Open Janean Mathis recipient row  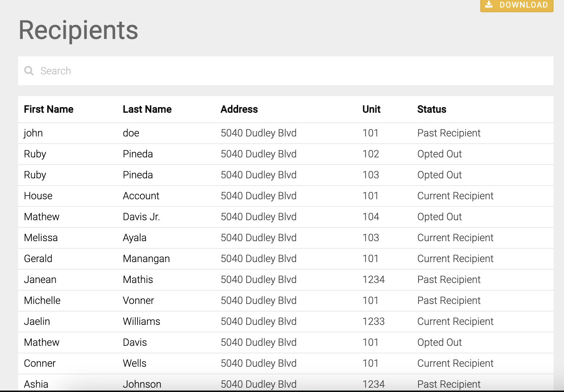click(x=286, y=280)
